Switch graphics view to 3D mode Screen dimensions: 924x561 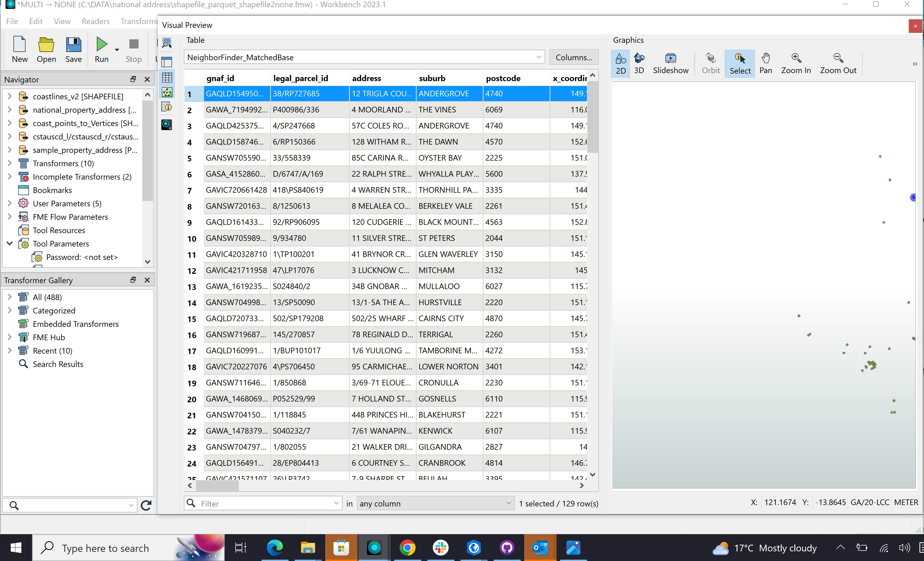coord(639,63)
